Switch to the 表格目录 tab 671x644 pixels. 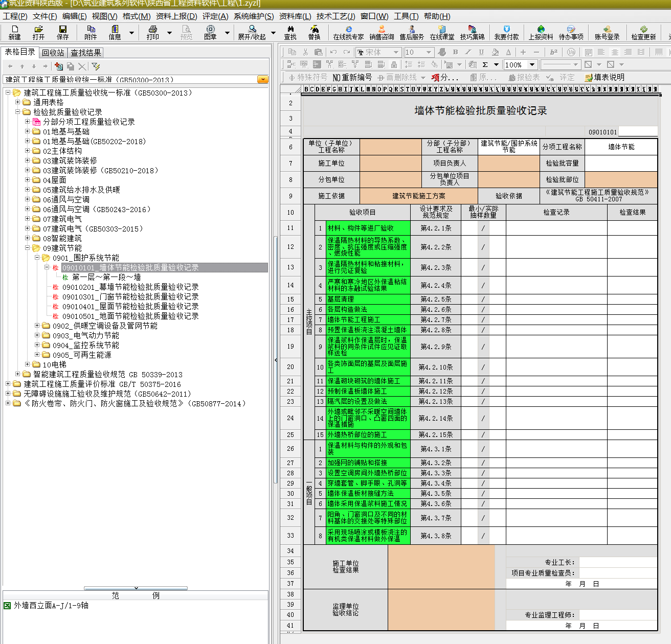20,52
